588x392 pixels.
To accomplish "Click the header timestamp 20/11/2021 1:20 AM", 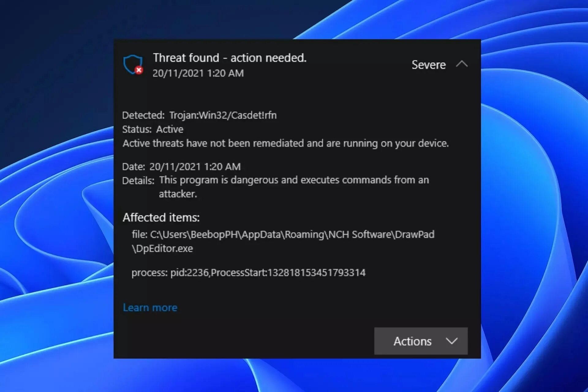I will pos(198,73).
